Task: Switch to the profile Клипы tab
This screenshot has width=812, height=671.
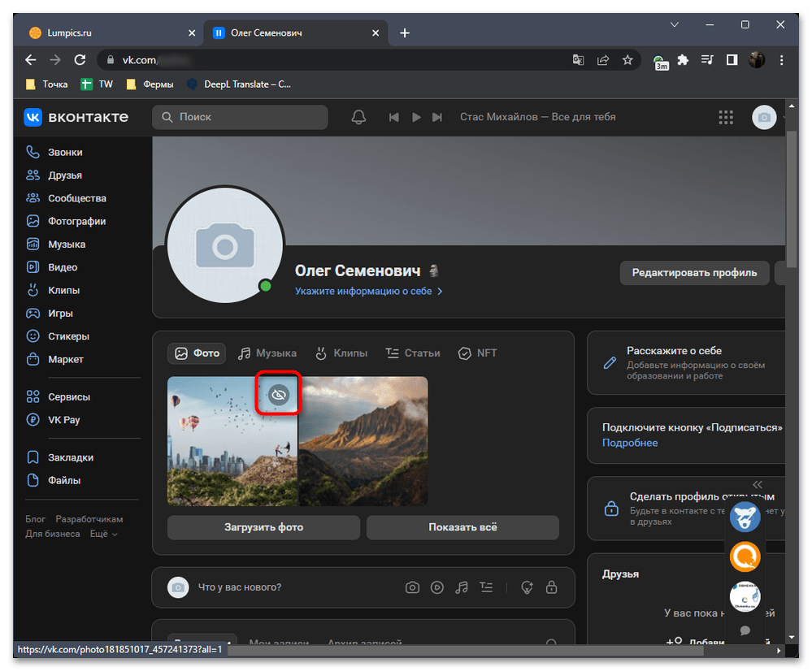Action: (x=341, y=353)
